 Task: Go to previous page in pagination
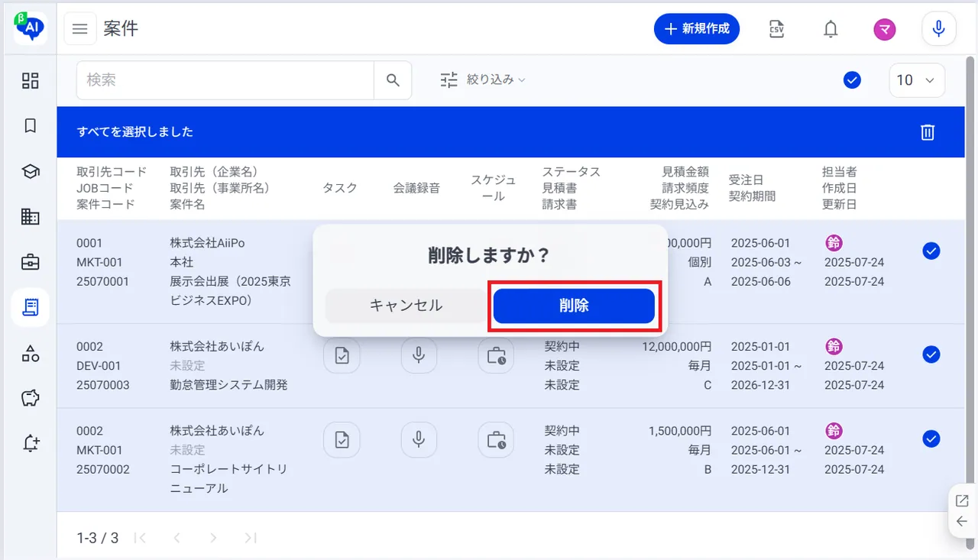176,538
